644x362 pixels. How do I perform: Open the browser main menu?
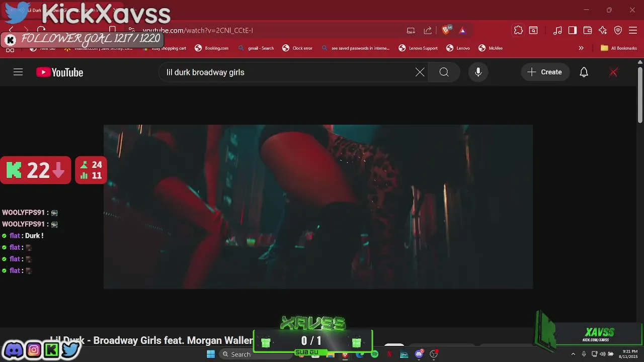click(633, 30)
